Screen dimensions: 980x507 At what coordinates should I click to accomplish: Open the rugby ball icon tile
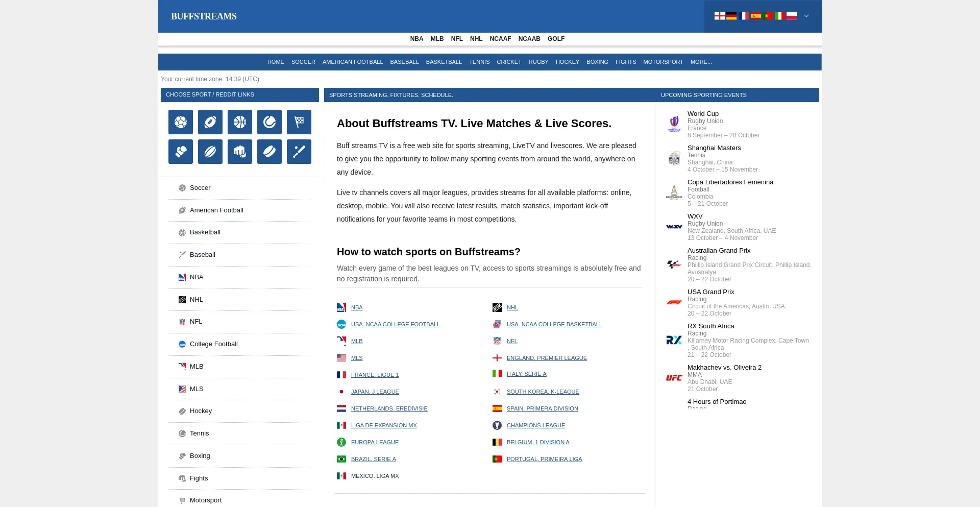pos(210,152)
